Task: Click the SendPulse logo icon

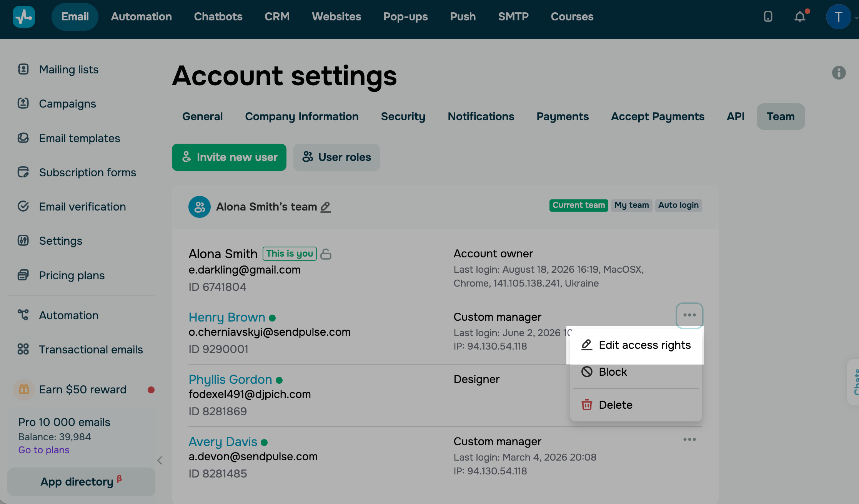Action: tap(24, 17)
